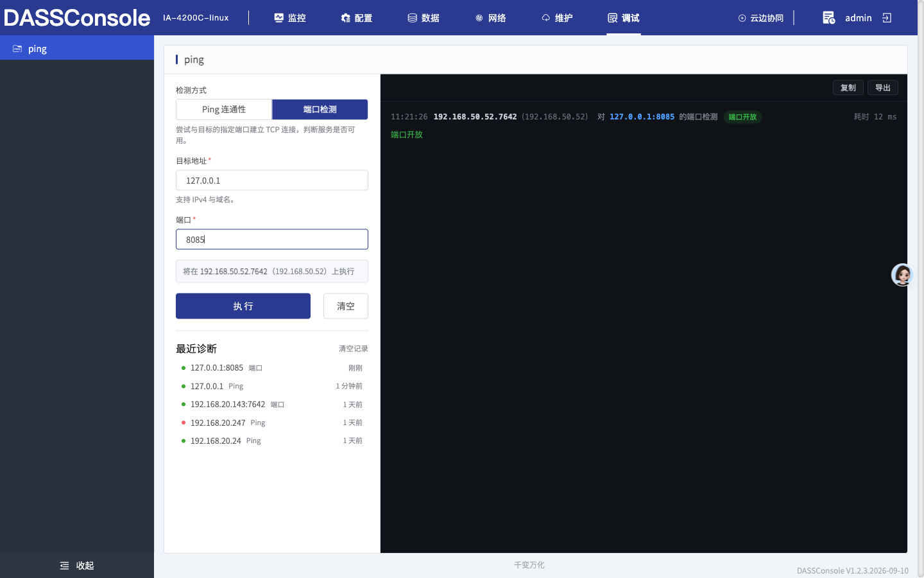Click the 复制 copy output button

point(848,88)
